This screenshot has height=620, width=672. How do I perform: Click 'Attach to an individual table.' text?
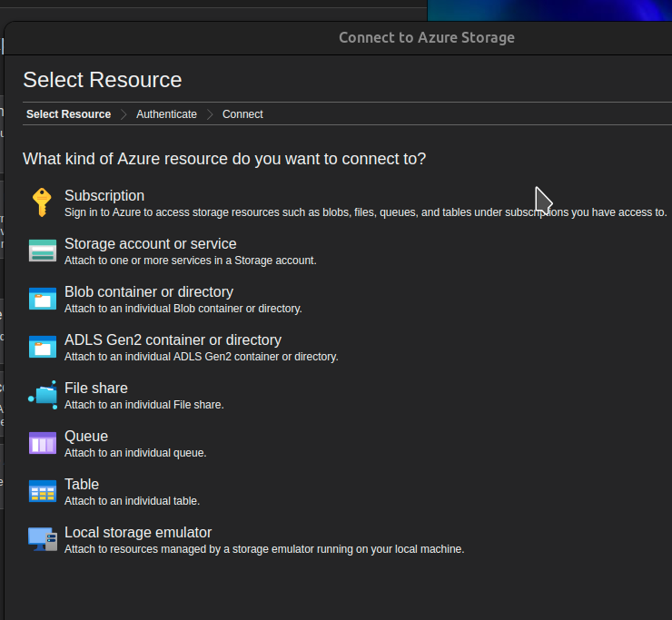pos(132,501)
